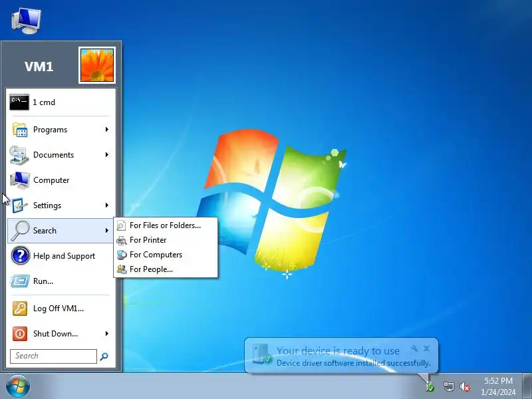Open the Computer desktop icon
532x399 pixels.
pyautogui.click(x=26, y=21)
